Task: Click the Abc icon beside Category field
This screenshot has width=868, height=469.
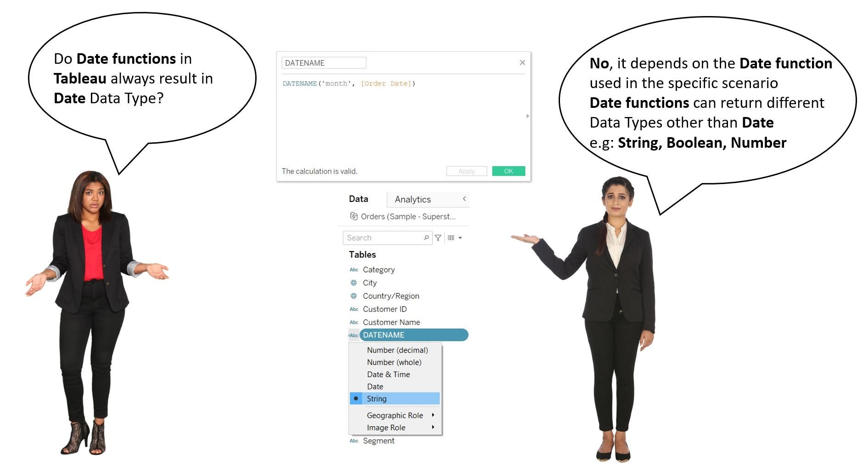Action: [354, 270]
